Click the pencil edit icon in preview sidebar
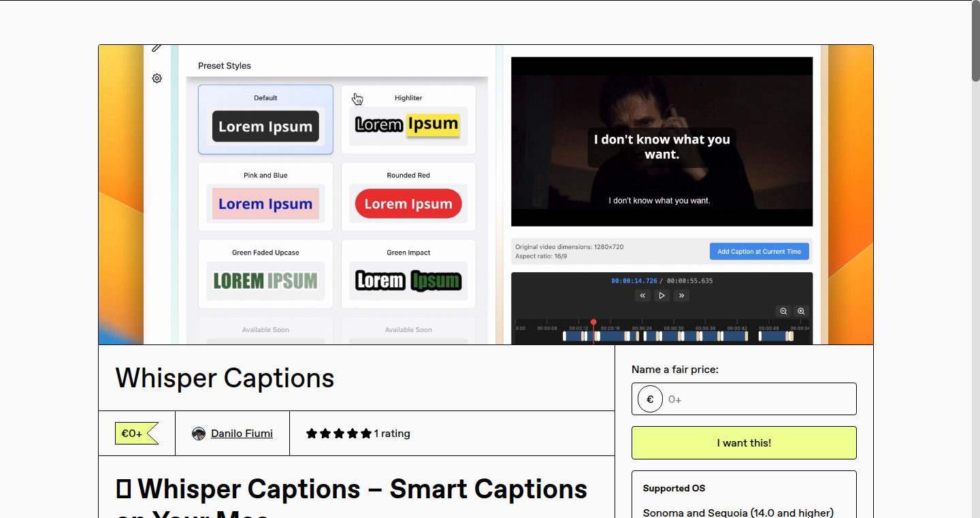 click(x=157, y=48)
